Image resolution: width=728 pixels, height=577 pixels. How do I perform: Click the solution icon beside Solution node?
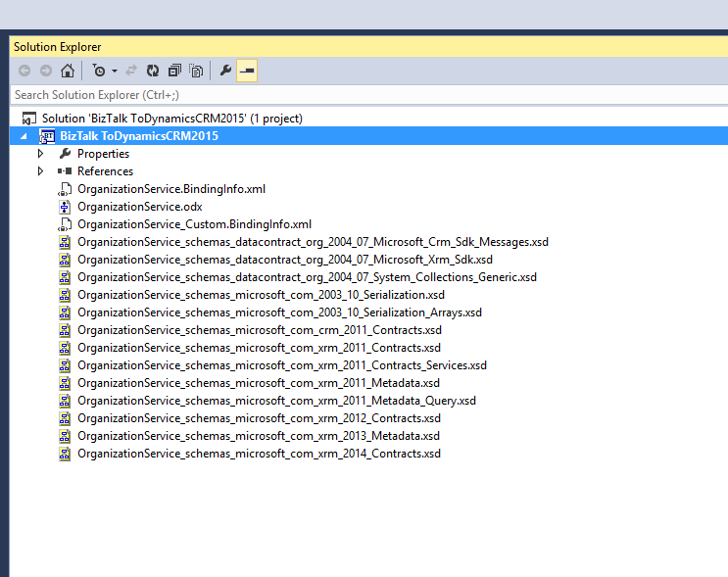tap(28, 119)
